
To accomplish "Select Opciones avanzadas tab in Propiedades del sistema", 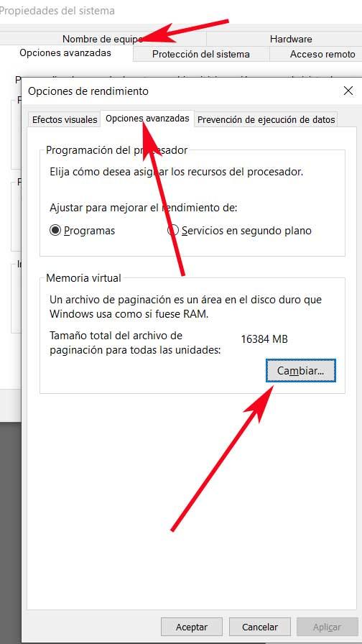I will pos(65,53).
